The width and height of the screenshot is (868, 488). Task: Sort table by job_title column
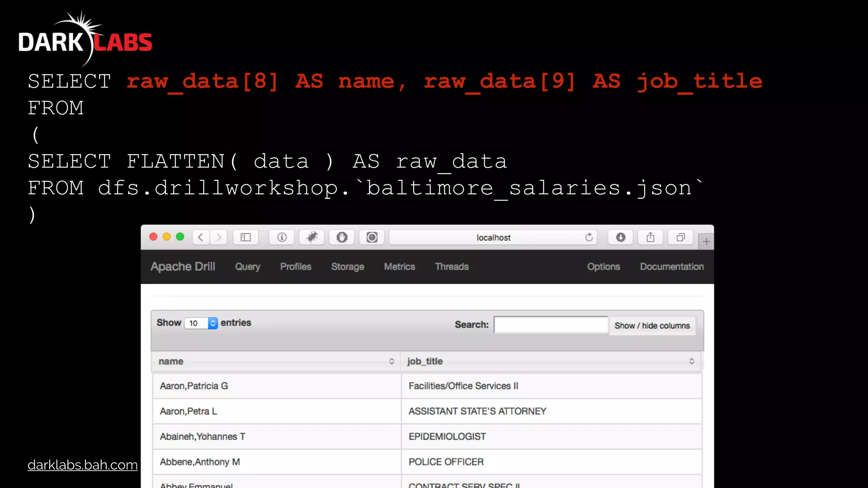pyautogui.click(x=551, y=361)
